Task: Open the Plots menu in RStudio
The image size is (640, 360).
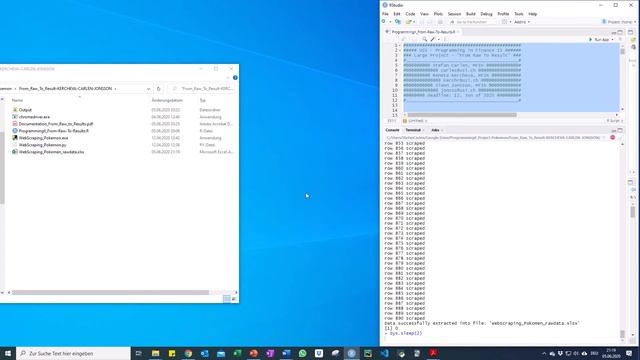Action: click(x=438, y=14)
